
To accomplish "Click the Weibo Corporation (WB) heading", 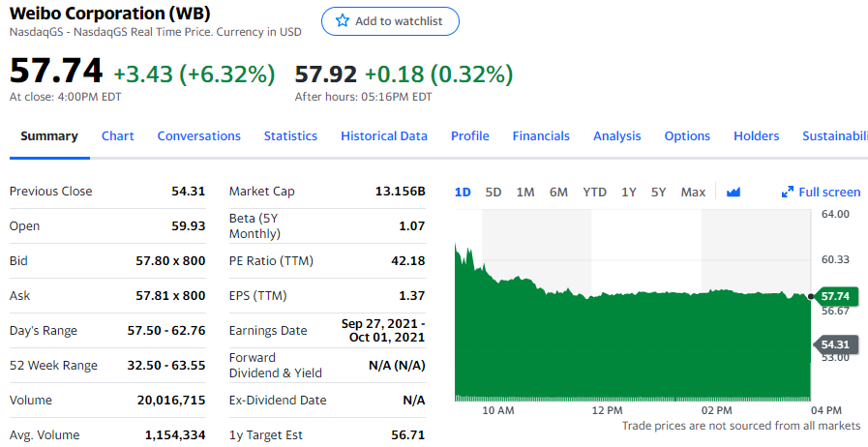I will click(x=110, y=14).
